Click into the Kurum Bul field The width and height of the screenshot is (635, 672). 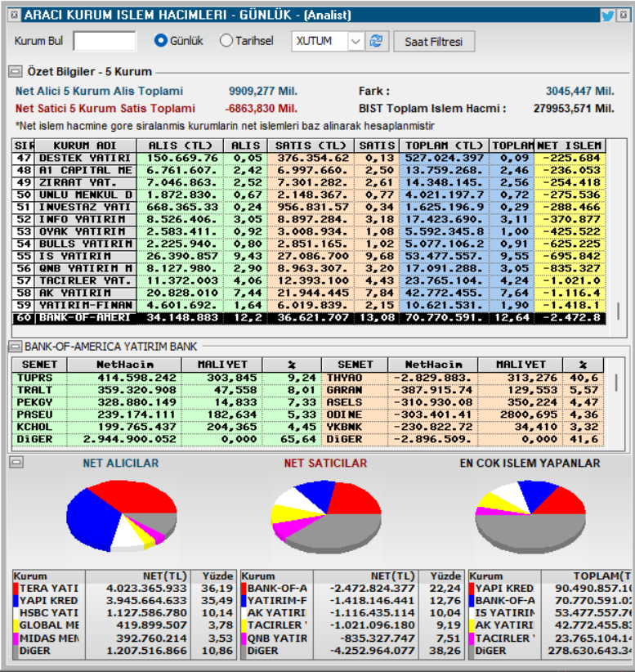tap(105, 41)
